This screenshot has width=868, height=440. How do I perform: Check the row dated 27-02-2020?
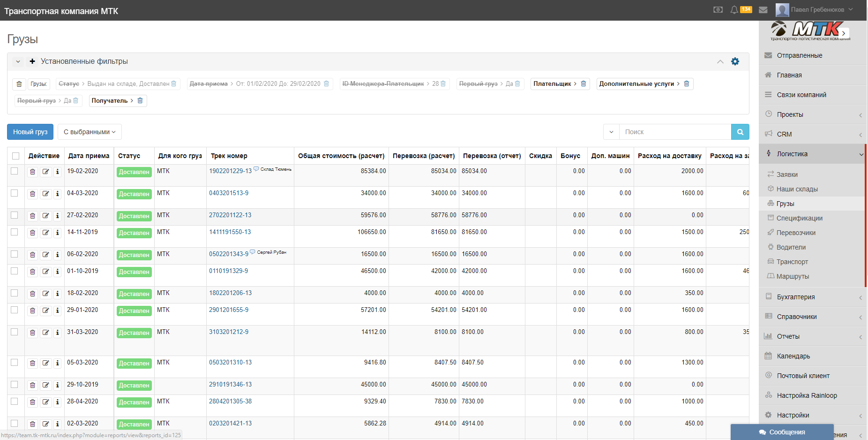(x=15, y=215)
